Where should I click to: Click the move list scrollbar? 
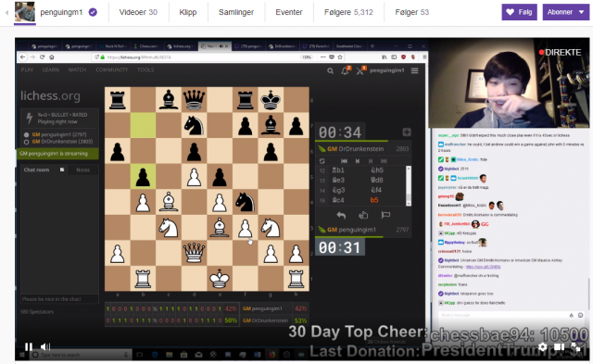coord(409,186)
